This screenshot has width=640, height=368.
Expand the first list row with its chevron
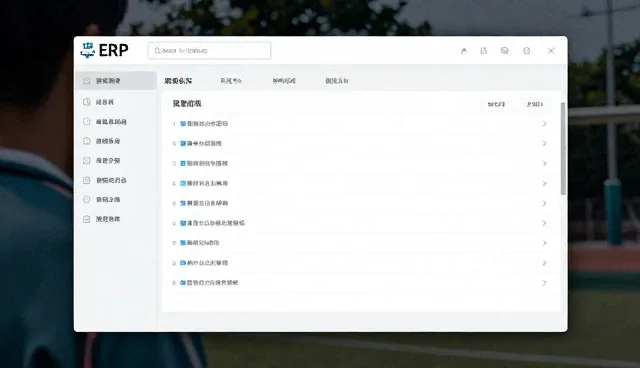pos(544,124)
